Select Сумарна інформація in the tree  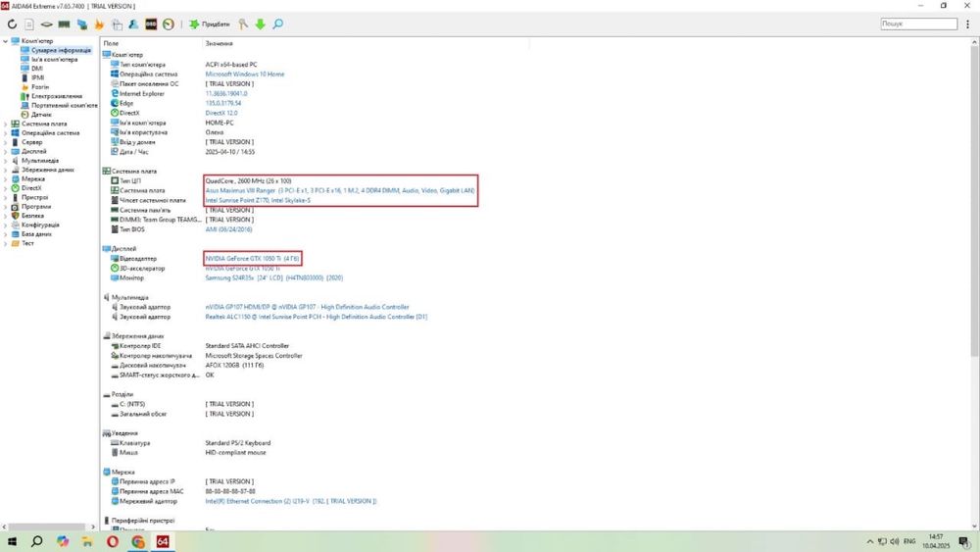pos(61,50)
